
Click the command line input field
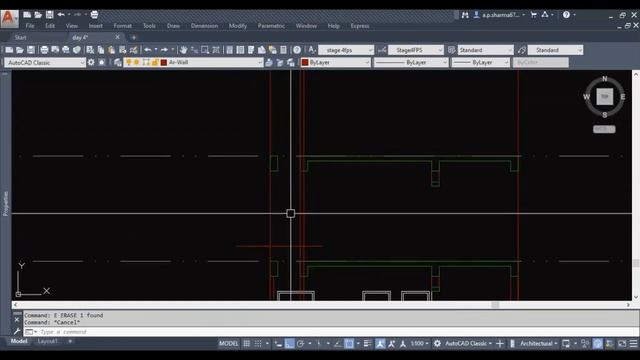pyautogui.click(x=331, y=331)
